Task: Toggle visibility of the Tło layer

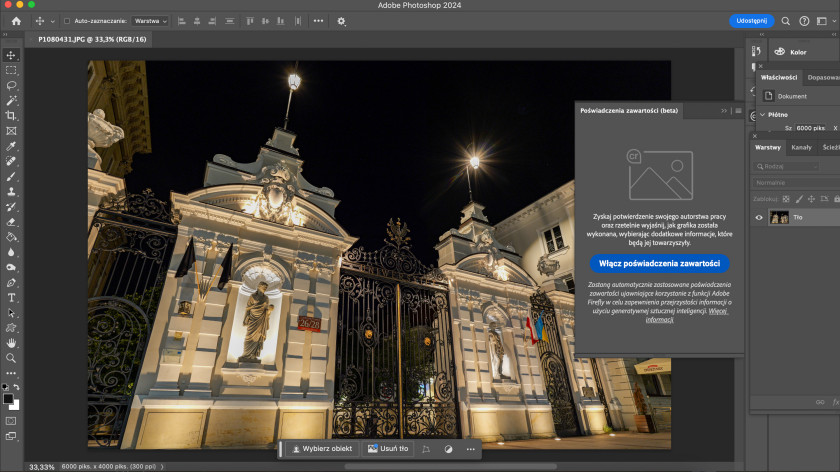Action: click(759, 218)
